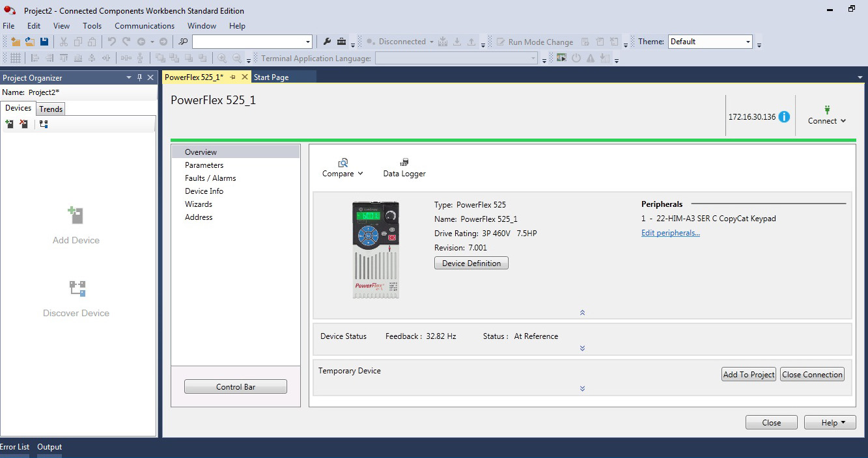
Task: Close the PowerFlex 525_1 tab
Action: (x=245, y=77)
